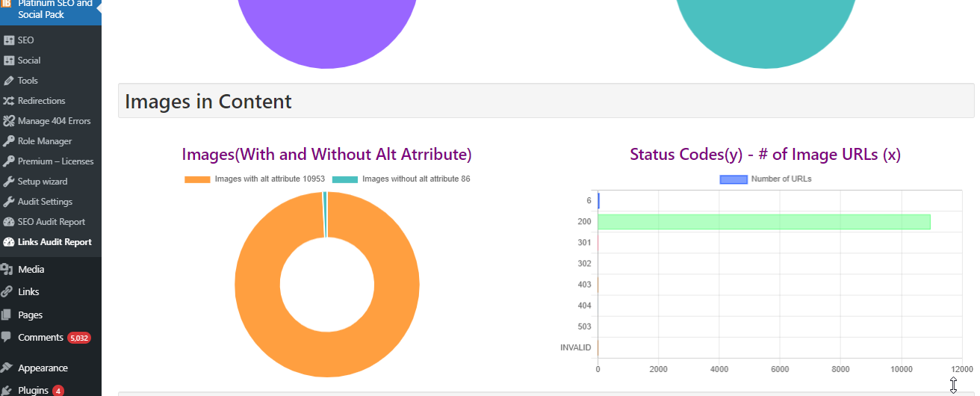Open the SEO submenu item
The height and width of the screenshot is (396, 980).
coord(25,40)
